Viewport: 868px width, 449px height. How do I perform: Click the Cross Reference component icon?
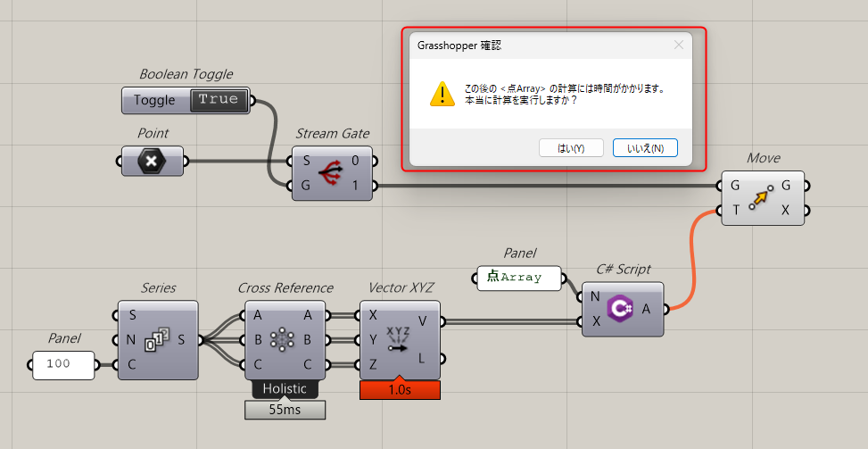tap(284, 340)
